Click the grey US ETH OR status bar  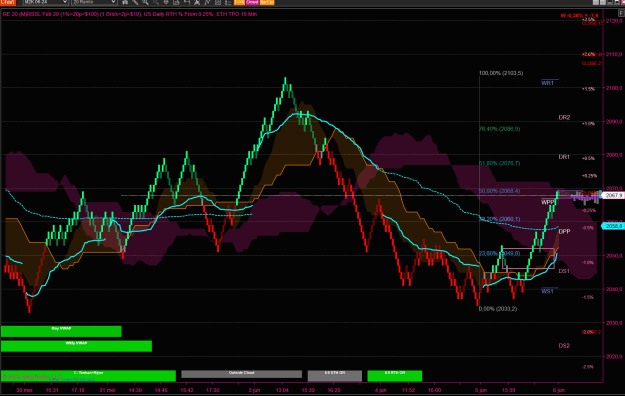335,376
